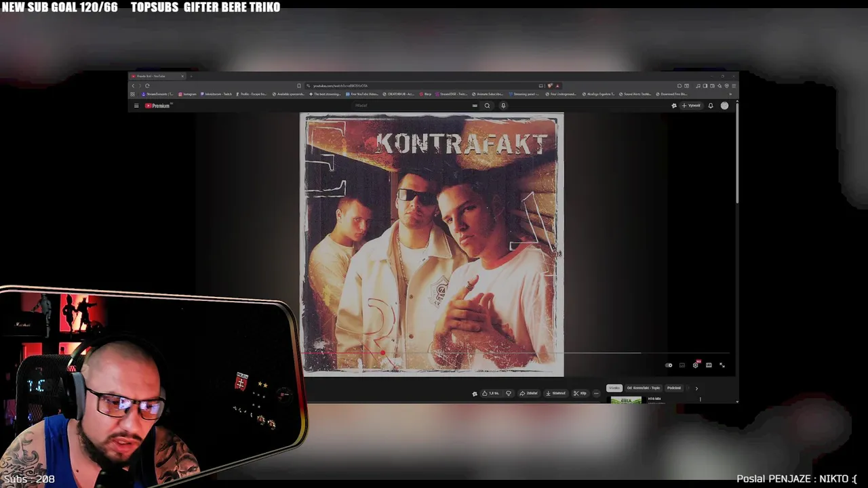Open YouTube notifications bell
The height and width of the screenshot is (488, 868).
[x=711, y=106]
